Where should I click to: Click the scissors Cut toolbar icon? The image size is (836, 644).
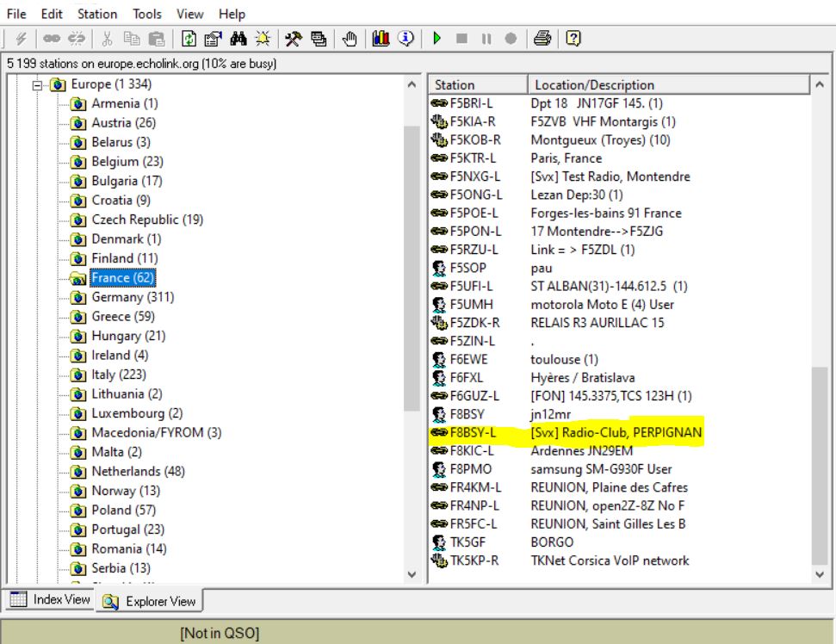[107, 39]
